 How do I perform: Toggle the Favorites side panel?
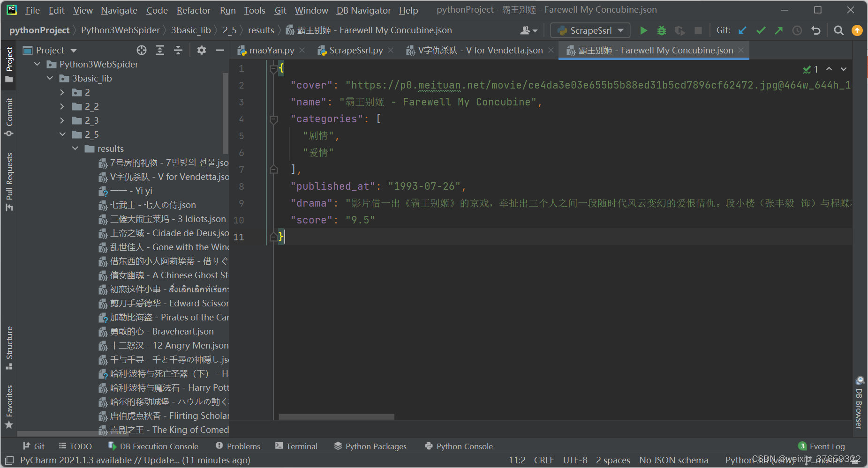click(x=9, y=407)
